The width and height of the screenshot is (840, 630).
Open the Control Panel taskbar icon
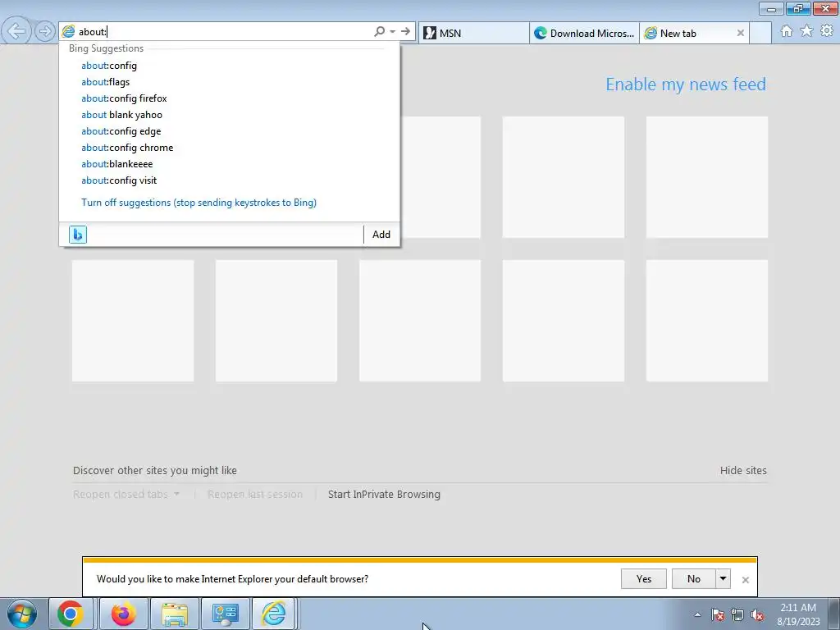(225, 614)
